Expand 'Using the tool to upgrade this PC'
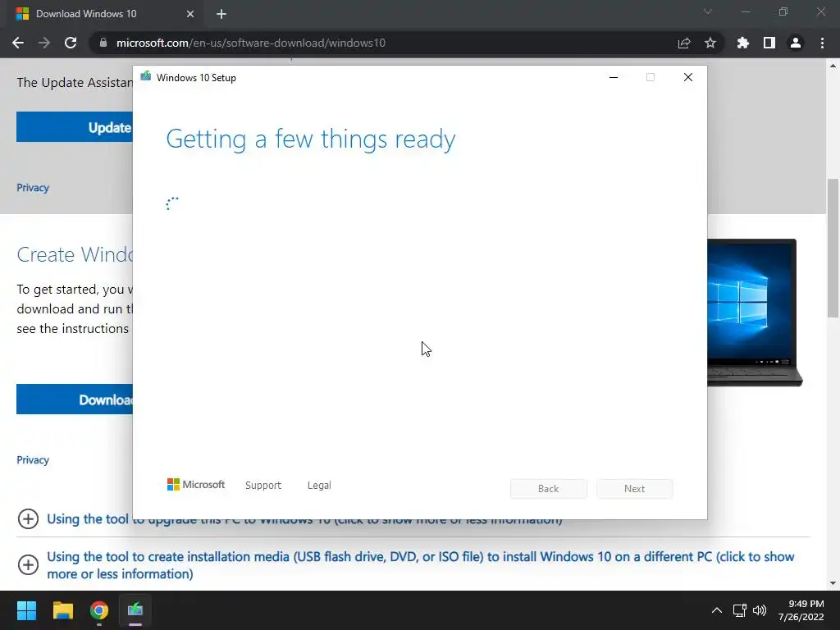The image size is (840, 630). tap(28, 518)
